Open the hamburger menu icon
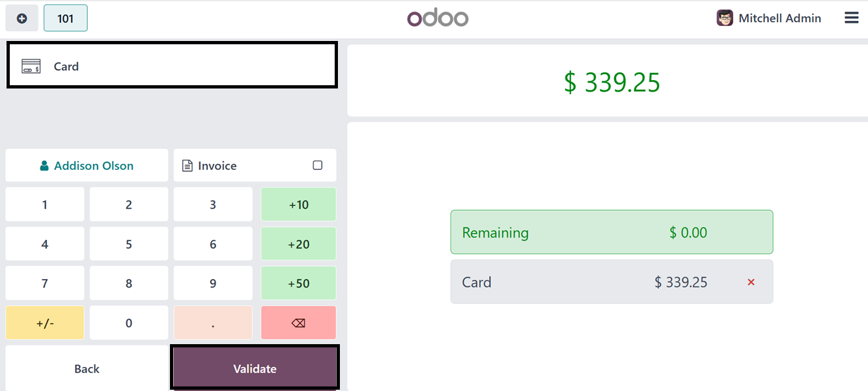Image resolution: width=868 pixels, height=391 pixels. tap(851, 18)
